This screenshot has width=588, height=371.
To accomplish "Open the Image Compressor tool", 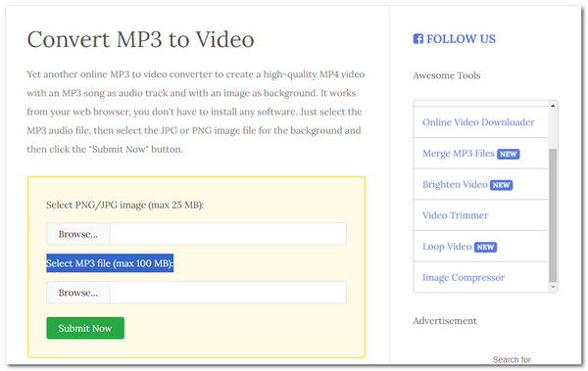I will 464,278.
